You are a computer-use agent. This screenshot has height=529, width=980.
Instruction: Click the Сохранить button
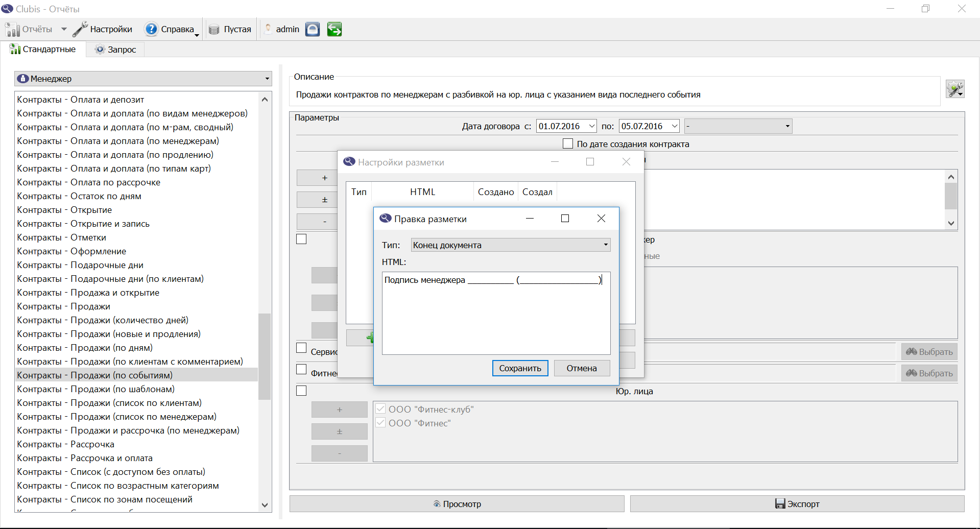pyautogui.click(x=520, y=368)
